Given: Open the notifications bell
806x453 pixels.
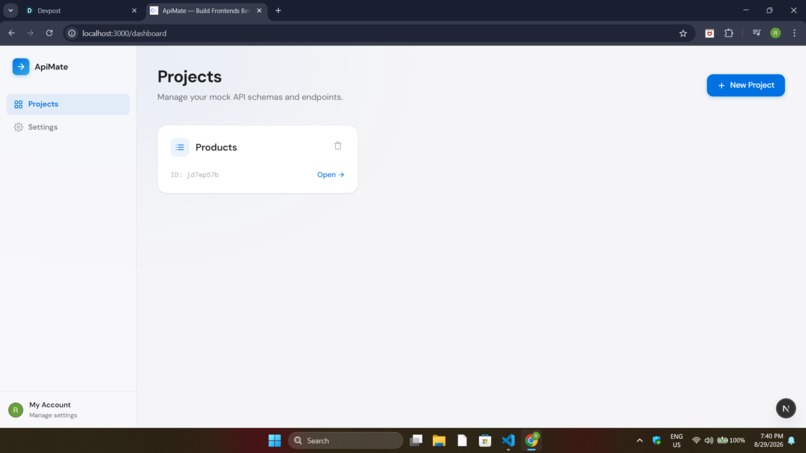Looking at the screenshot, I should pos(792,441).
